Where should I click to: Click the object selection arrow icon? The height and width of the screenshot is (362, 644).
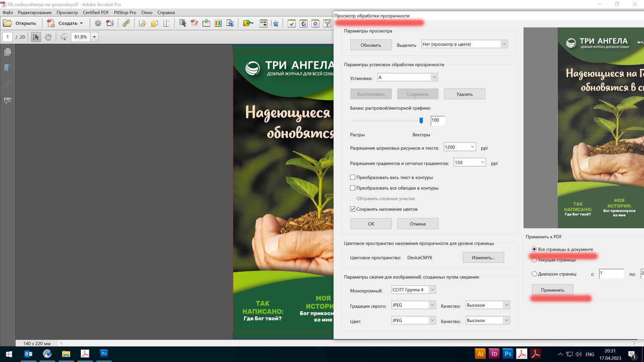pos(182,23)
